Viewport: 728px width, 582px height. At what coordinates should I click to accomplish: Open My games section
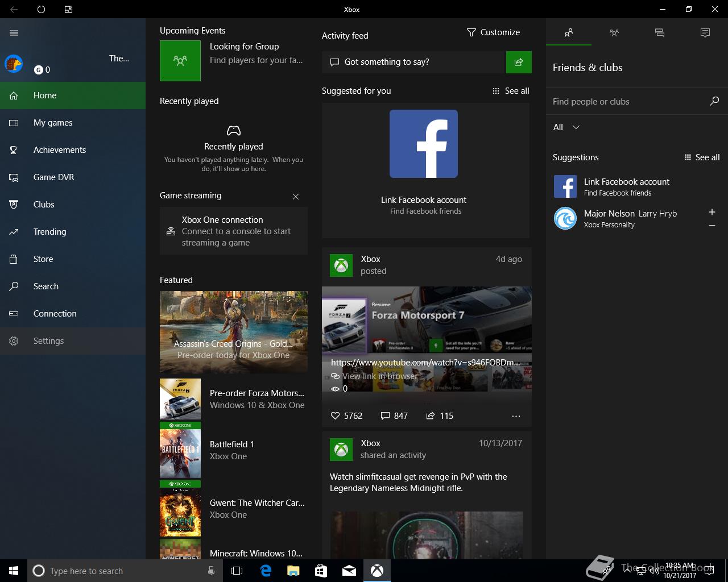tap(73, 123)
